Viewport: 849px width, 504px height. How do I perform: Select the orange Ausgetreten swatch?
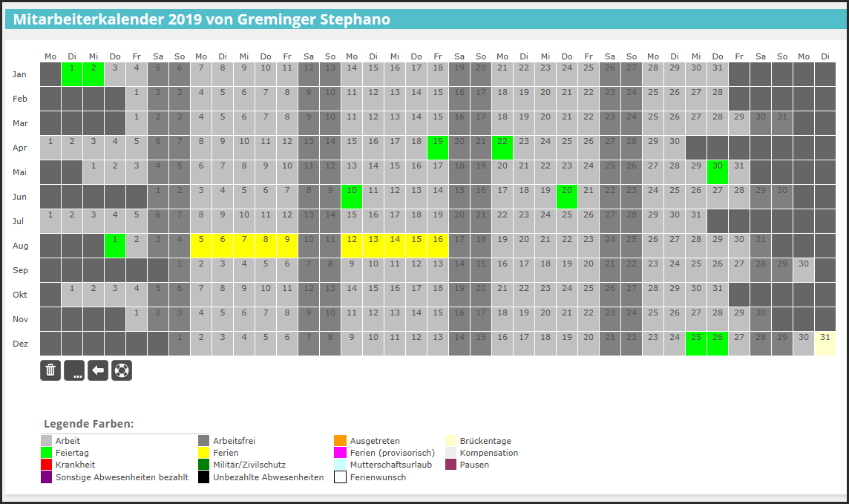tap(339, 440)
